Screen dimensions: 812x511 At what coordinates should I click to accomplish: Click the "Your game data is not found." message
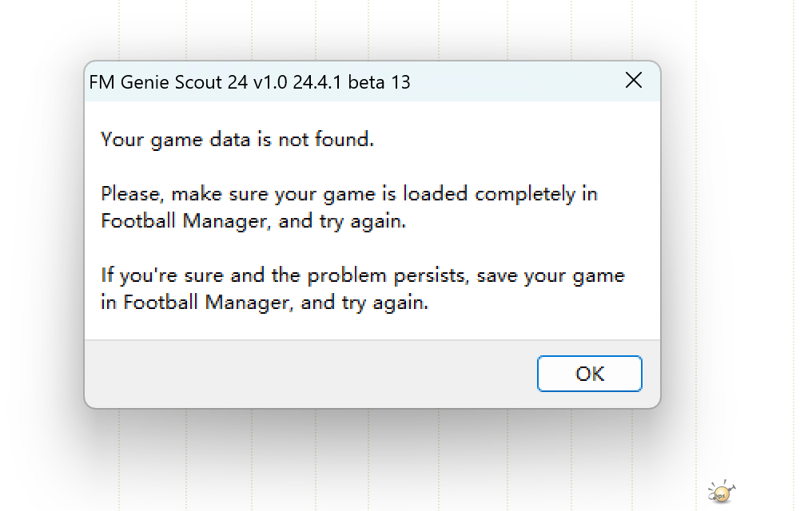pyautogui.click(x=237, y=140)
